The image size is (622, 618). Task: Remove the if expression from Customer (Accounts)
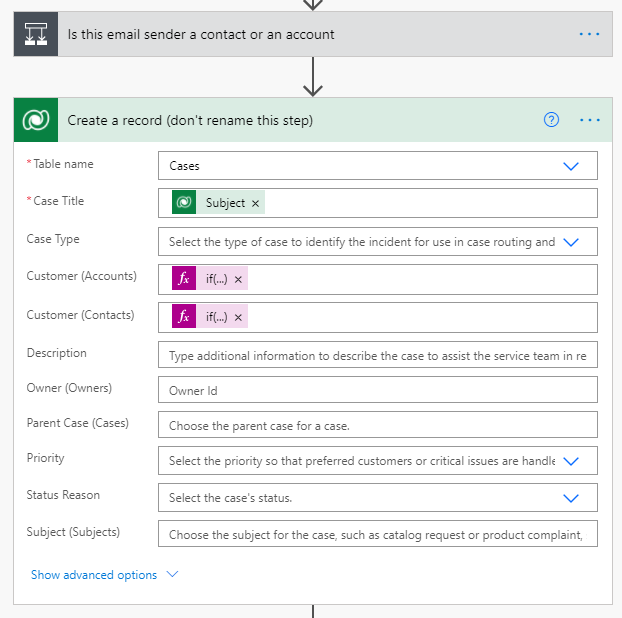(x=238, y=279)
